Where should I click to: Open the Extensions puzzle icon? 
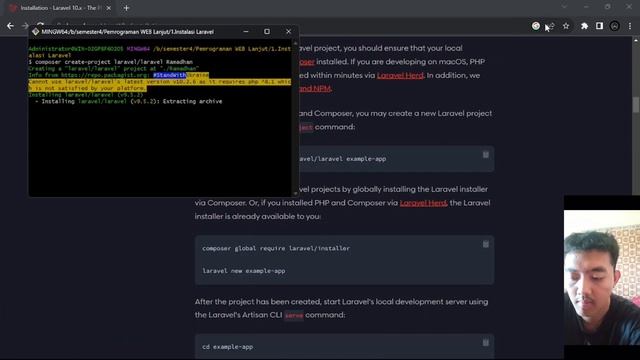click(x=584, y=26)
